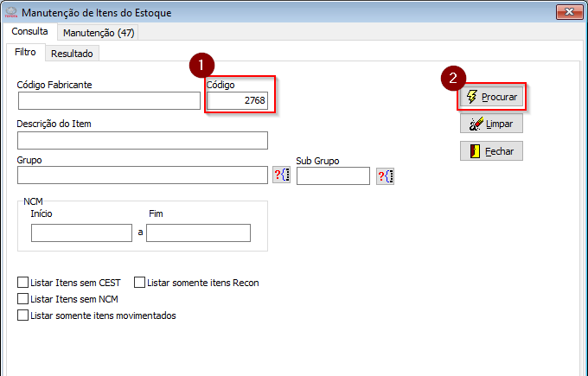
Task: Close the Manutenção de Itens window
Action: click(566, 13)
